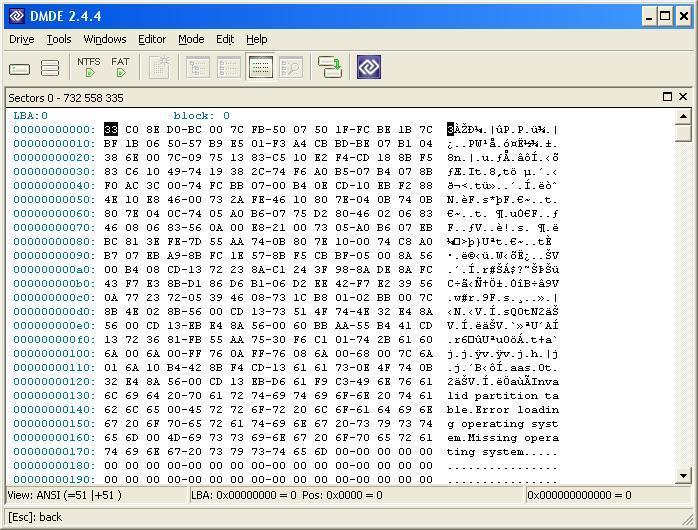The height and width of the screenshot is (530, 698).
Task: Click ASCII text 'lid partition ta'
Action: (503, 396)
